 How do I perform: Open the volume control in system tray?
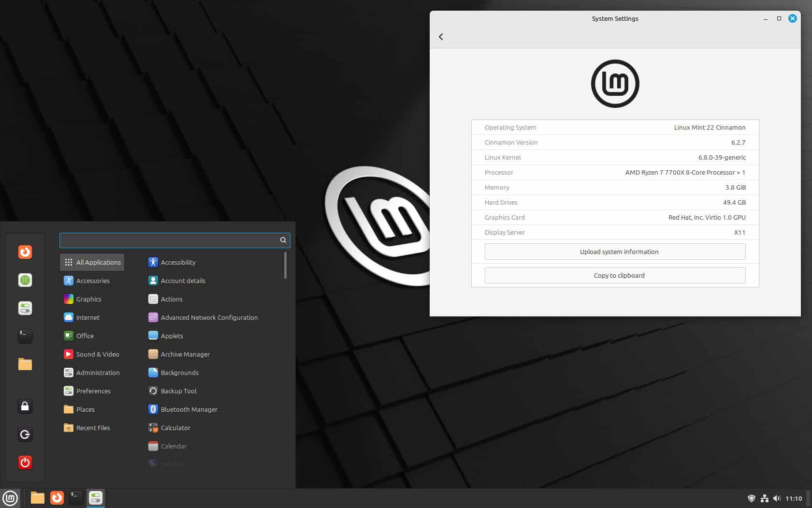[777, 498]
